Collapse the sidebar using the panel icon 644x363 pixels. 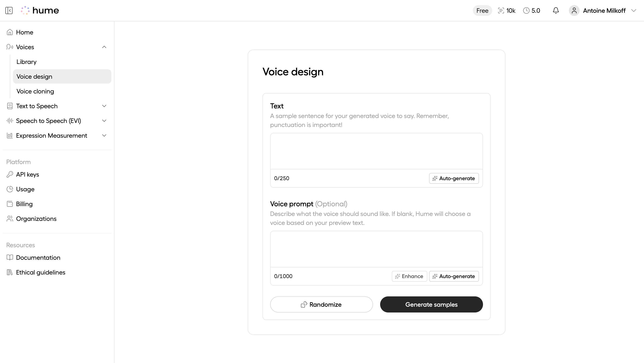9,10
